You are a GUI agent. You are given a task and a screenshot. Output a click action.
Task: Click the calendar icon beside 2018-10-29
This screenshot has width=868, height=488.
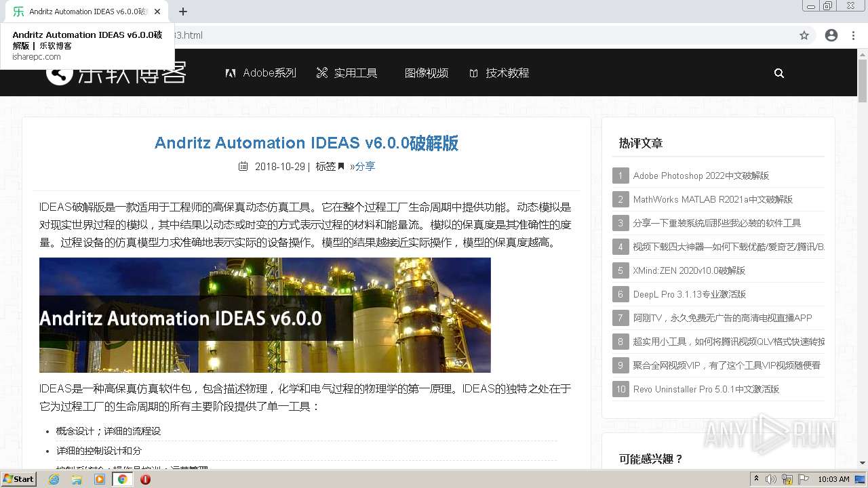[243, 166]
